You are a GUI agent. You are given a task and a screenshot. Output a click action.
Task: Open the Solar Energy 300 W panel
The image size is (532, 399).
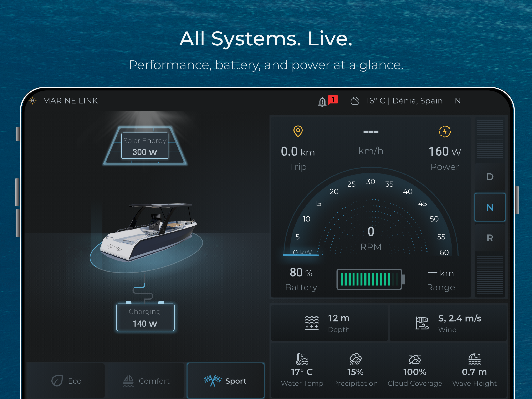[x=145, y=146]
